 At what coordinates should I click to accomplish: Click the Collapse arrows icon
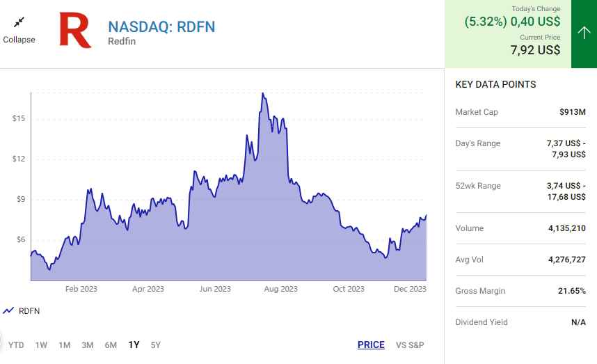point(19,22)
